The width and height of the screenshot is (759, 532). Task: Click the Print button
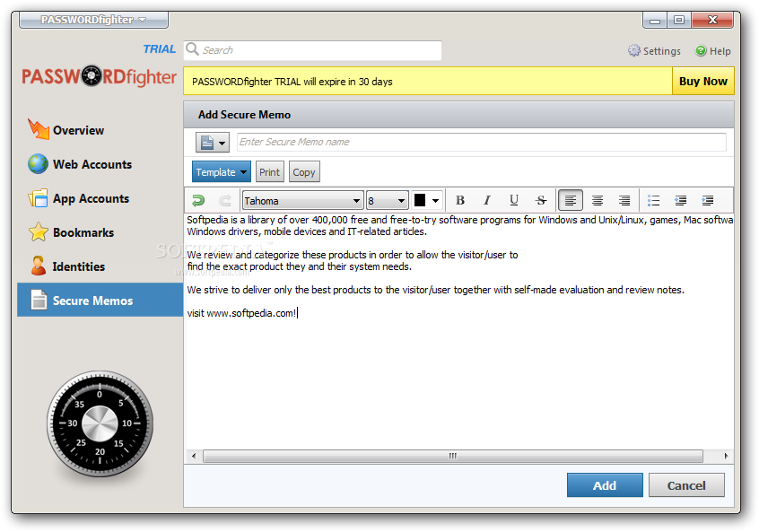coord(270,172)
